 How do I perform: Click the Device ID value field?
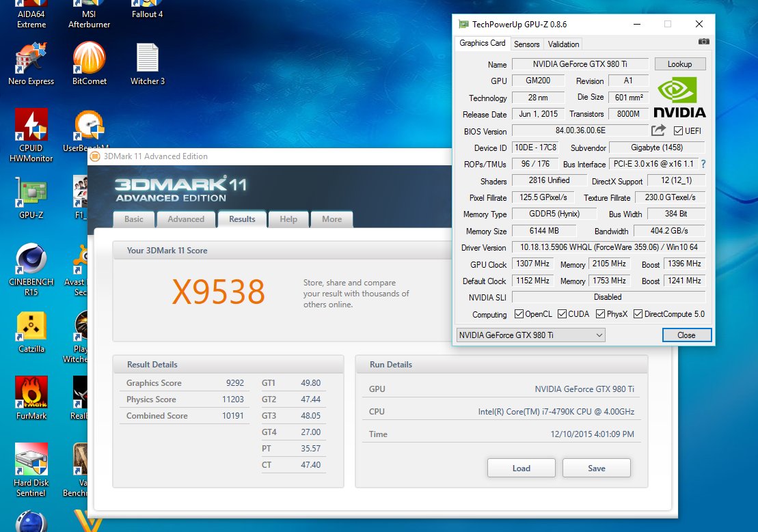tap(535, 148)
